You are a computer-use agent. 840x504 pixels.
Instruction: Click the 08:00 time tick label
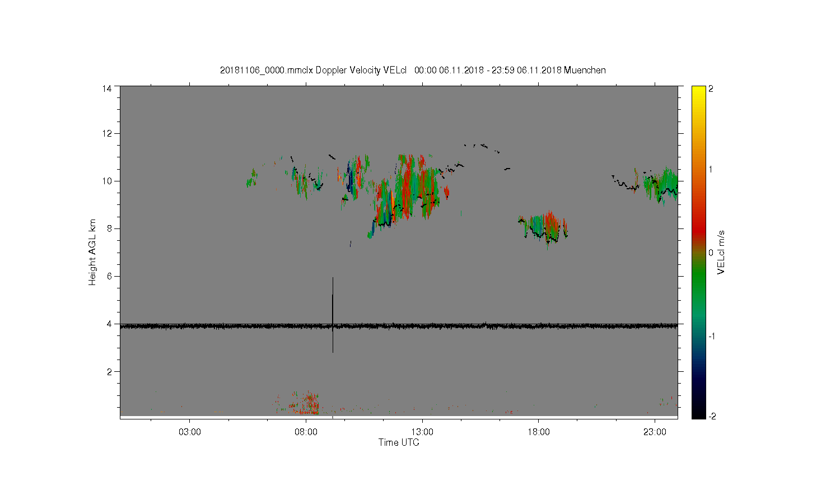pyautogui.click(x=306, y=432)
